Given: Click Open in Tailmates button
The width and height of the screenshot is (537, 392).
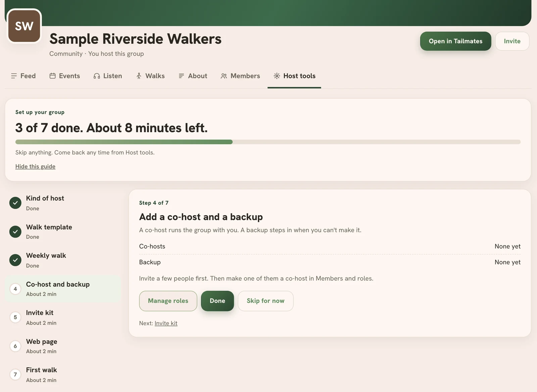Looking at the screenshot, I should pos(455,41).
